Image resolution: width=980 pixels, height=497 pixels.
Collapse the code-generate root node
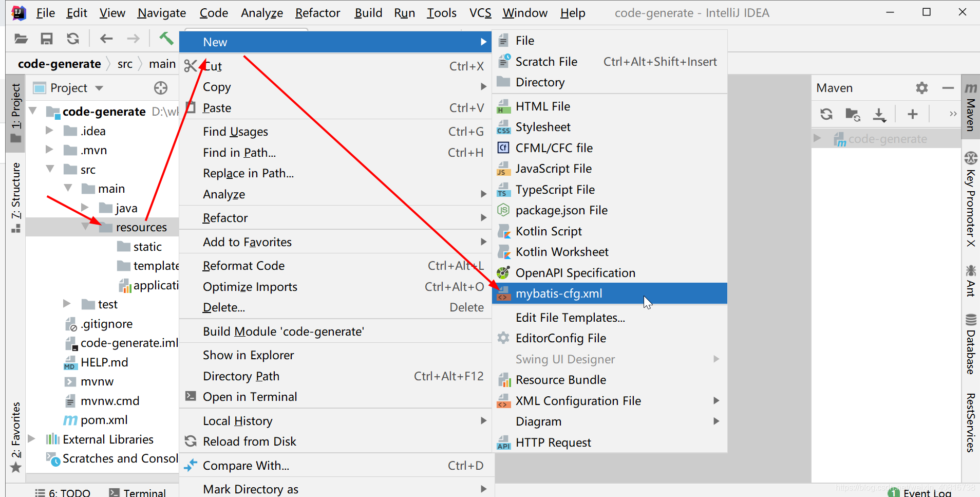(33, 111)
